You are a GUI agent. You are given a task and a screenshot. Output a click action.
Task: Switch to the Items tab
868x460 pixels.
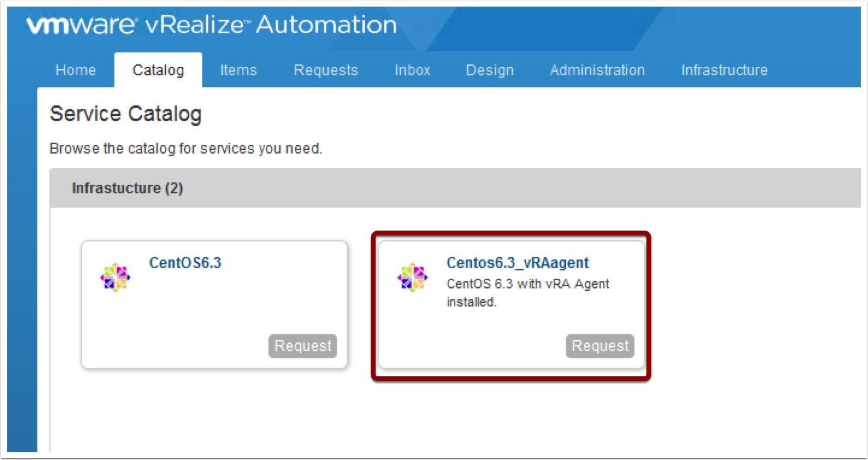point(238,70)
